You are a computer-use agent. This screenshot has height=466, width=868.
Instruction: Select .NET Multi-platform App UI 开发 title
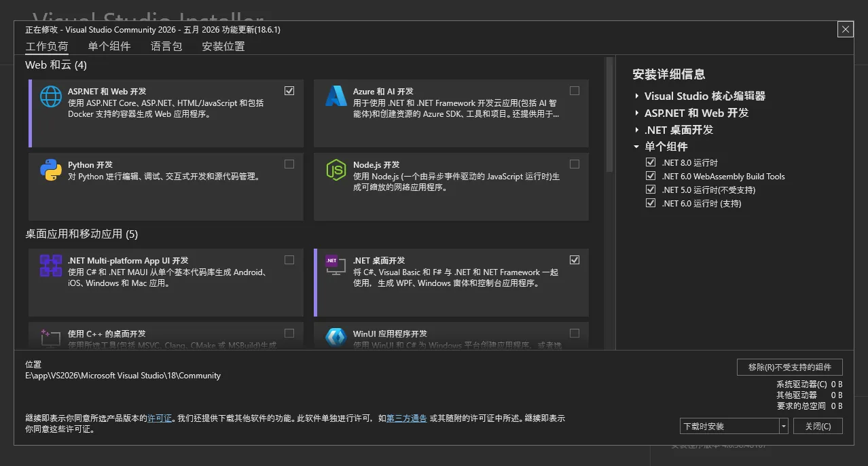click(128, 260)
